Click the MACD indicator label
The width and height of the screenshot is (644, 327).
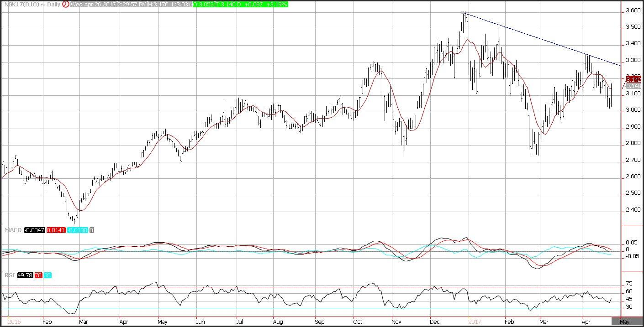pyautogui.click(x=12, y=230)
